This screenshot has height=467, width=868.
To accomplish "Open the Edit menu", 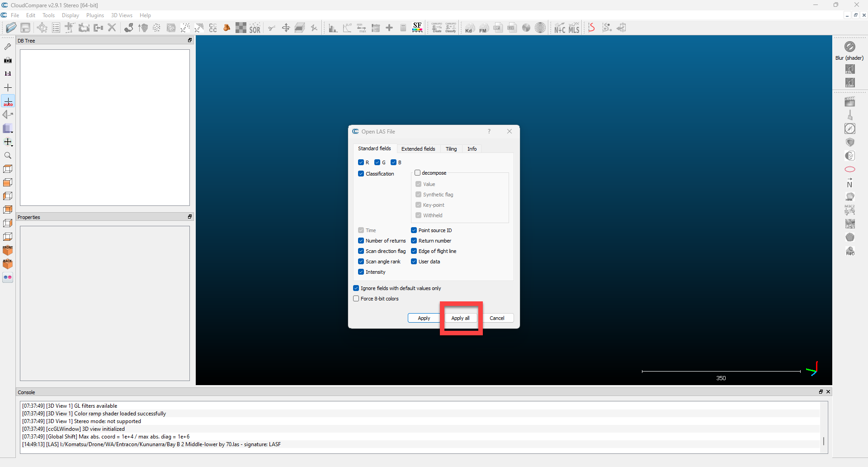I will click(31, 15).
